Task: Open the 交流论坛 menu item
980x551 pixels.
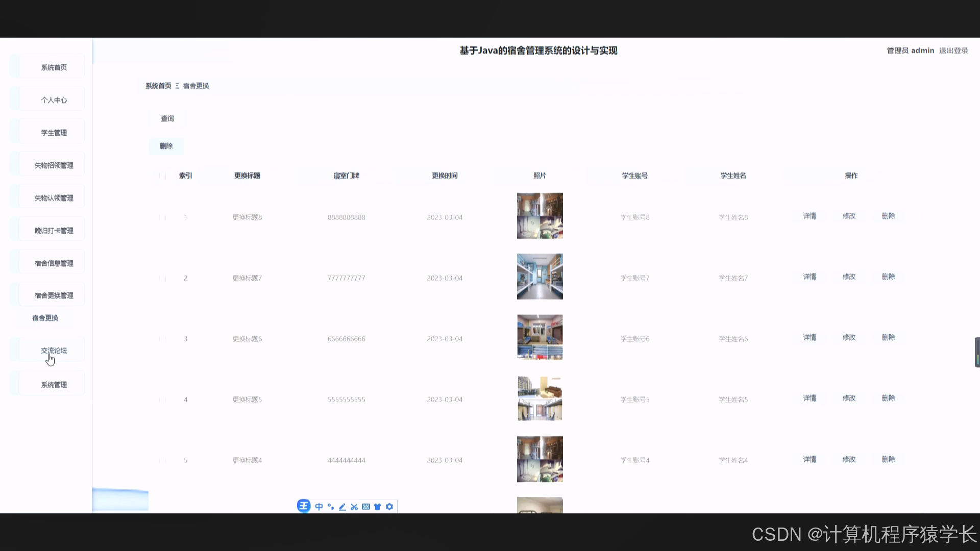Action: tap(54, 350)
